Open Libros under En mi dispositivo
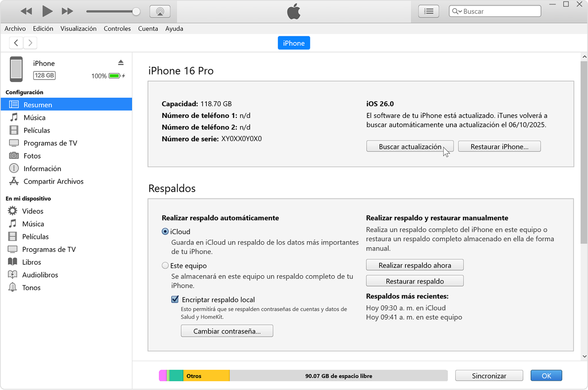This screenshot has height=390, width=588. tap(32, 262)
